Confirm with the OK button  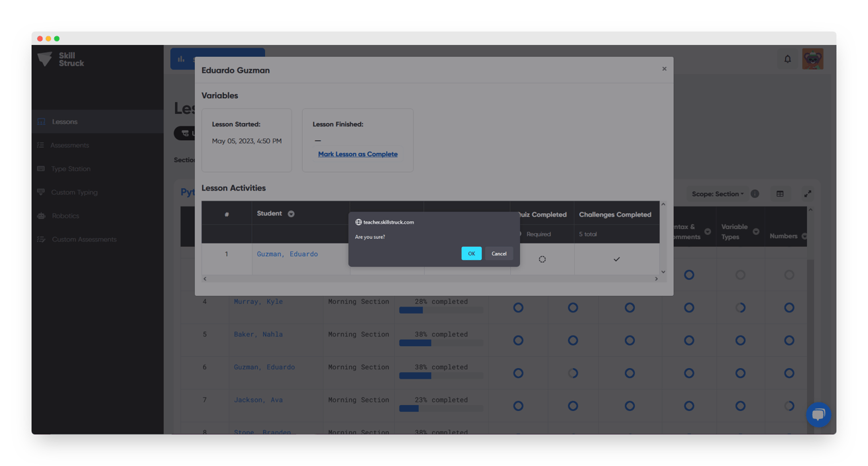pos(471,254)
